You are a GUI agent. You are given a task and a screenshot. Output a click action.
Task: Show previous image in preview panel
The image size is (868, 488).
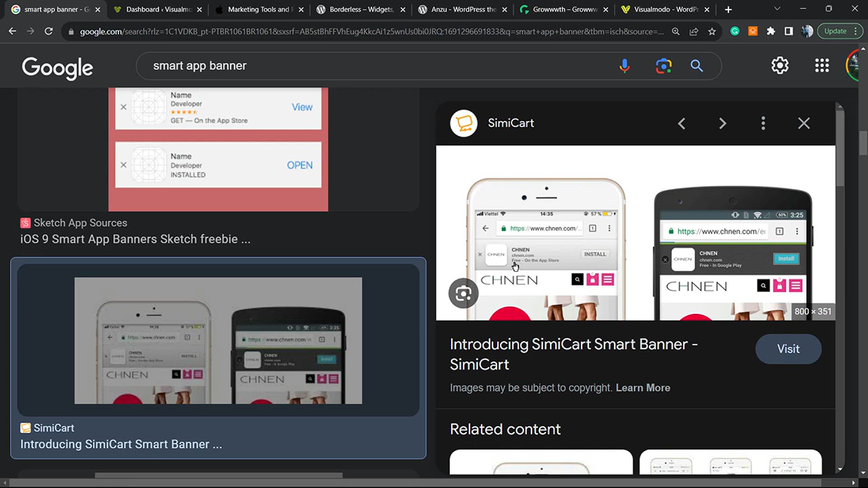point(682,123)
